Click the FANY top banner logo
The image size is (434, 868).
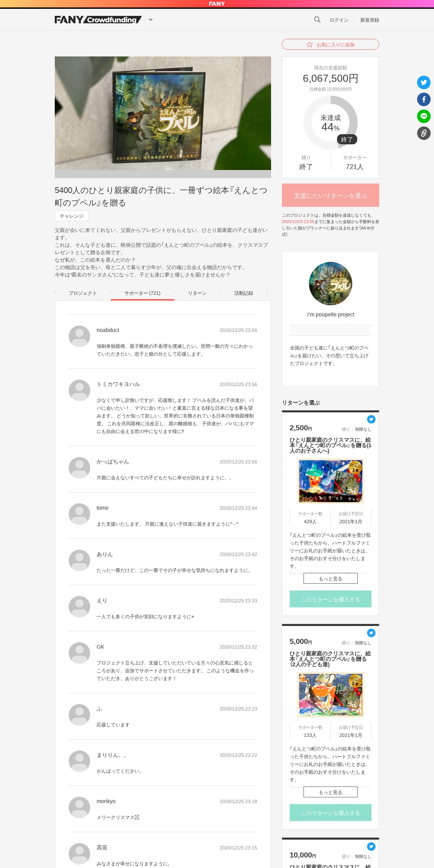click(217, 4)
